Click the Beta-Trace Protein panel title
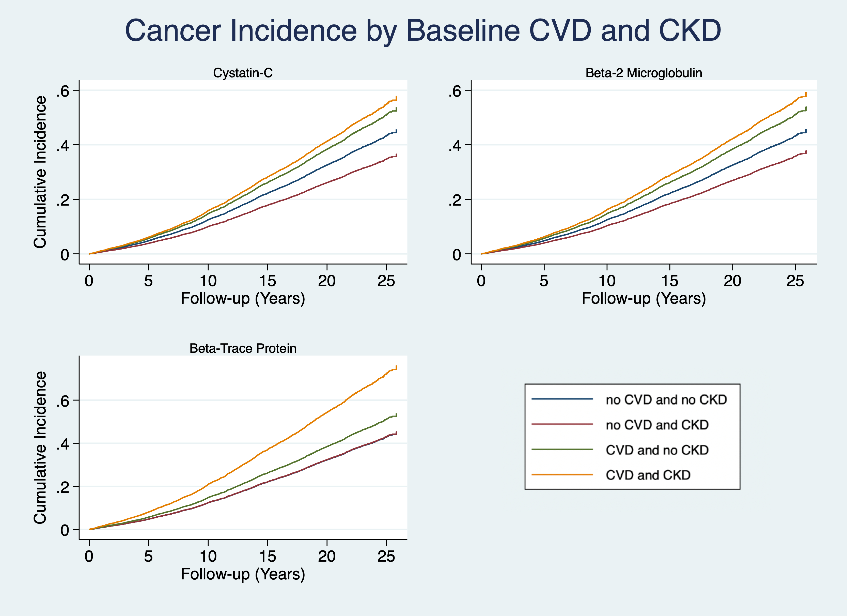Screen dimensions: 847x616 [x=243, y=348]
